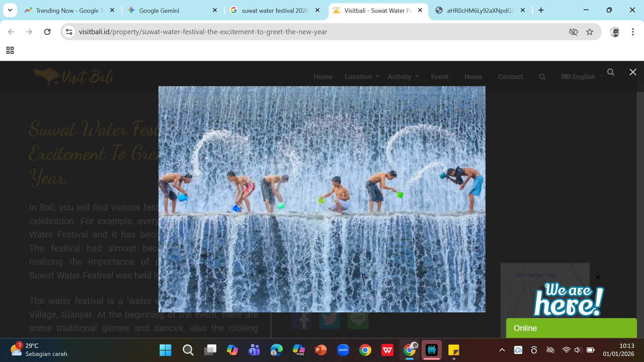
Task: Share the article via LINE
Action: (x=358, y=321)
